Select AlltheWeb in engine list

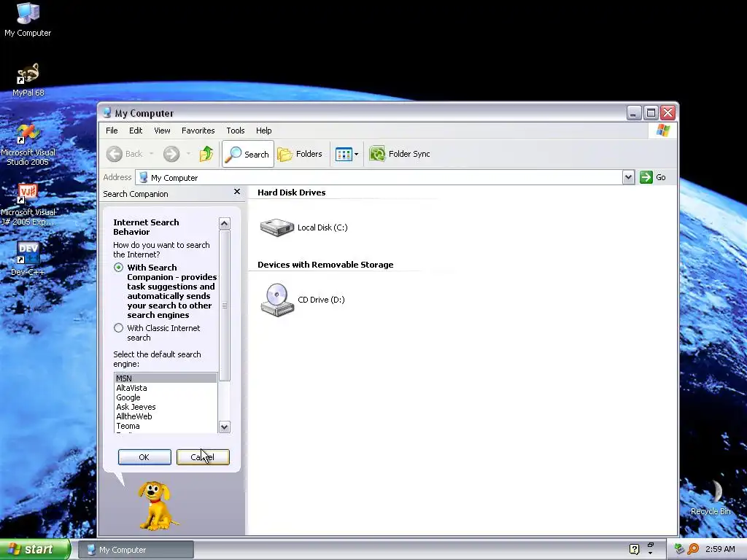coord(166,416)
